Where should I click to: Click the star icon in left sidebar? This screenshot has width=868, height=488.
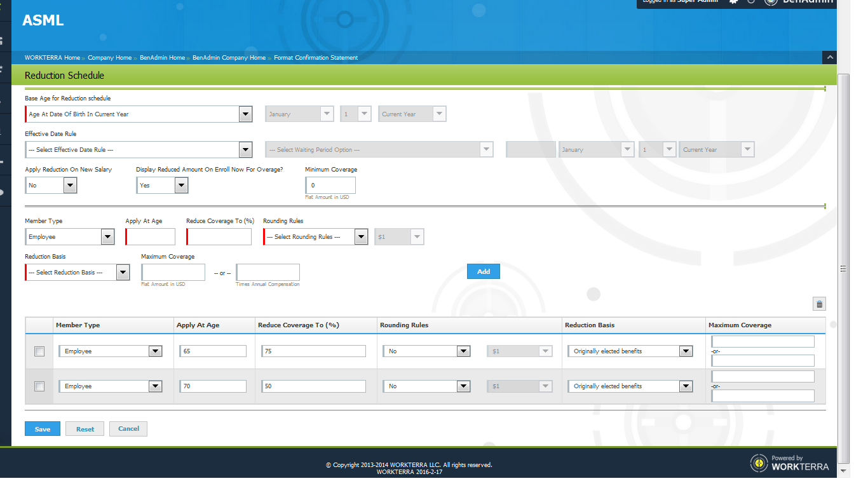3,68
